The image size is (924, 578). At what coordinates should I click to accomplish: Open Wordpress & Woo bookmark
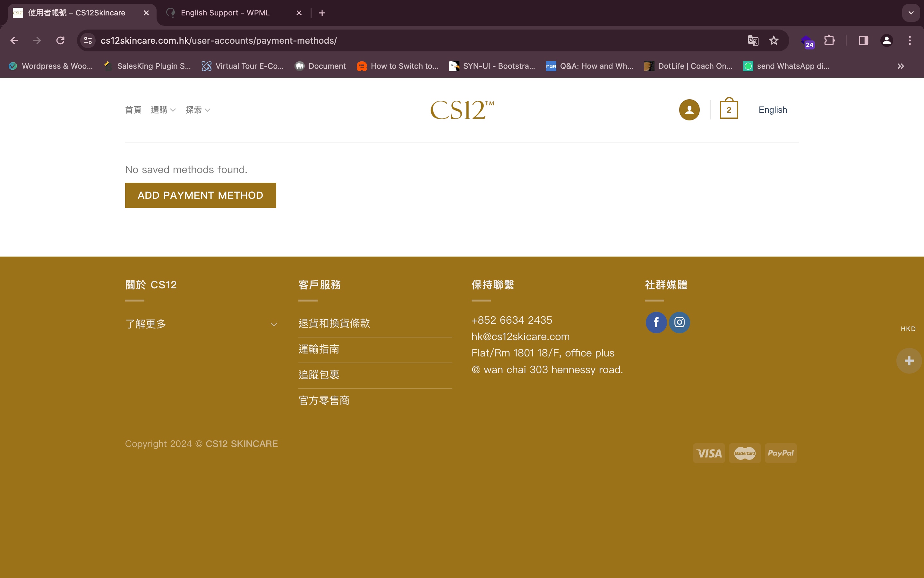(50, 66)
